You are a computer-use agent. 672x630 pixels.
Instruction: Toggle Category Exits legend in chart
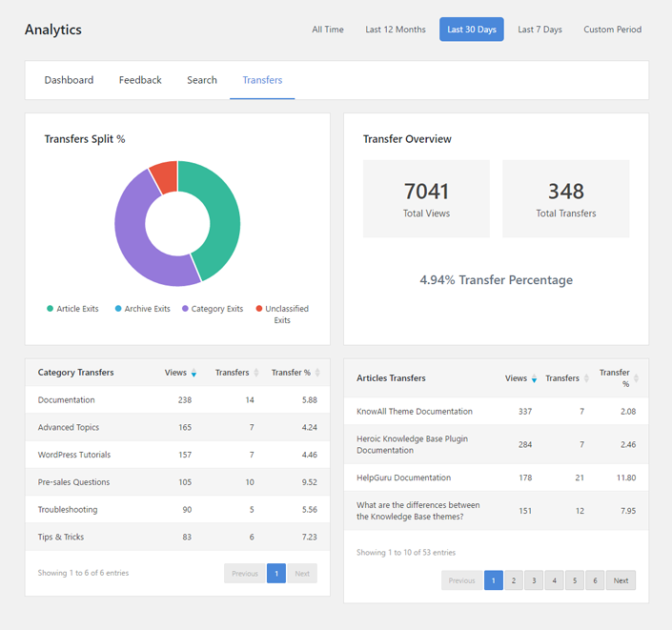pyautogui.click(x=185, y=309)
